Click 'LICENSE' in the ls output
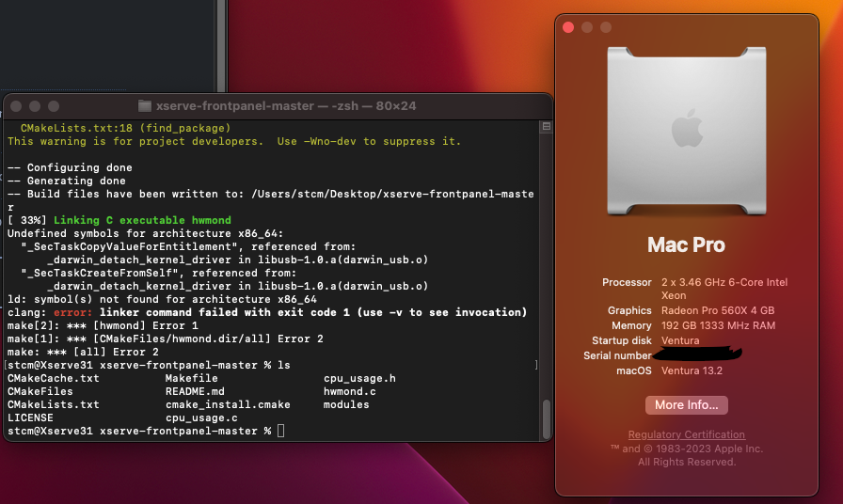The width and height of the screenshot is (843, 504). 31,418
